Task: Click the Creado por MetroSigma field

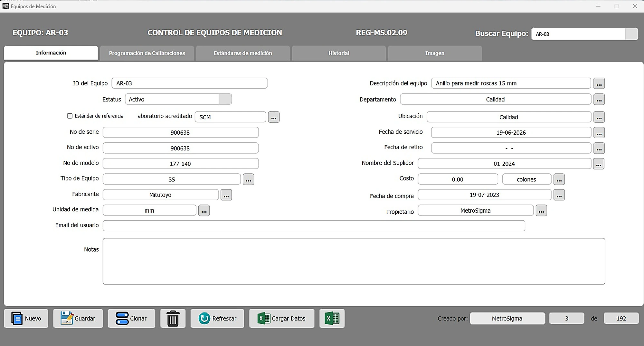Action: click(x=507, y=318)
